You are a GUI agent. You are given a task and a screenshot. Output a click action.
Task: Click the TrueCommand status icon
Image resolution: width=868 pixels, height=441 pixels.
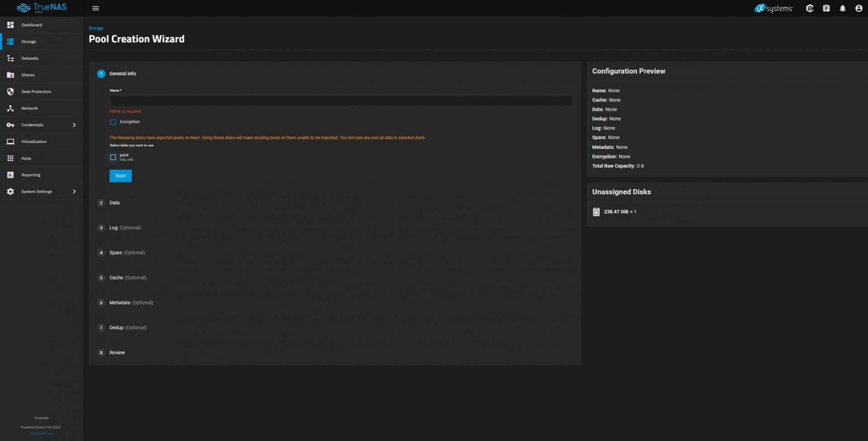pos(809,8)
